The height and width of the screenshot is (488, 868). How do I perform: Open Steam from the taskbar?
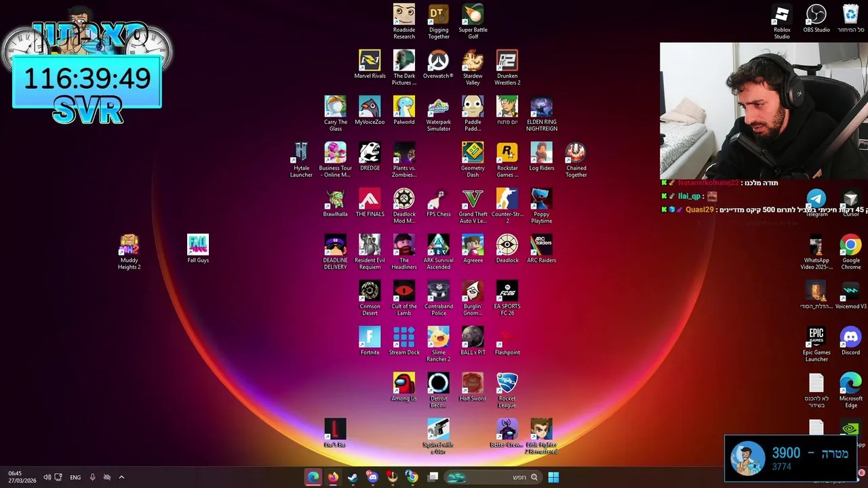(353, 477)
